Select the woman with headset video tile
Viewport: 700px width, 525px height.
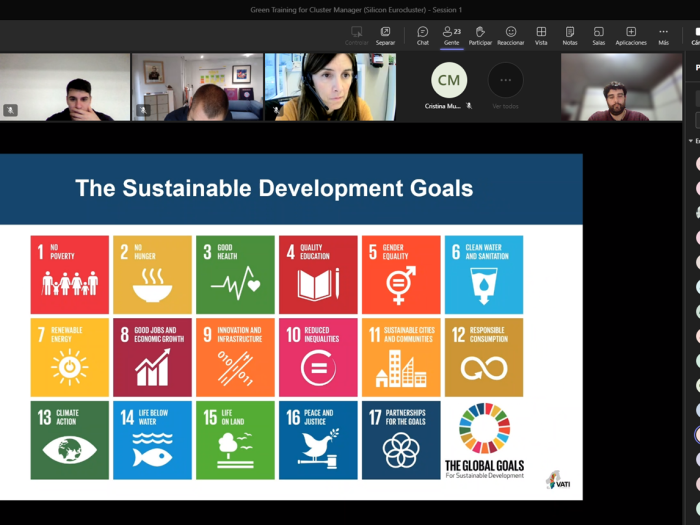pos(330,87)
